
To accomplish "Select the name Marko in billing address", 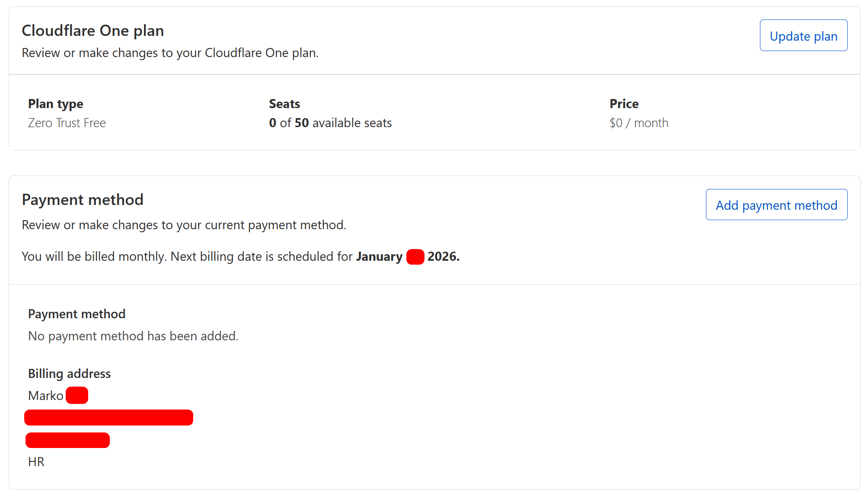I will coord(45,396).
